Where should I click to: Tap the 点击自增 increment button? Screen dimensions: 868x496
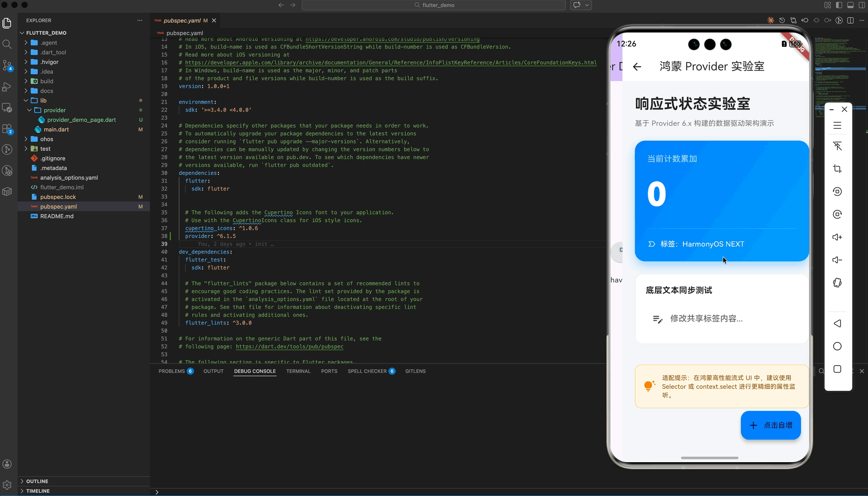pos(770,425)
